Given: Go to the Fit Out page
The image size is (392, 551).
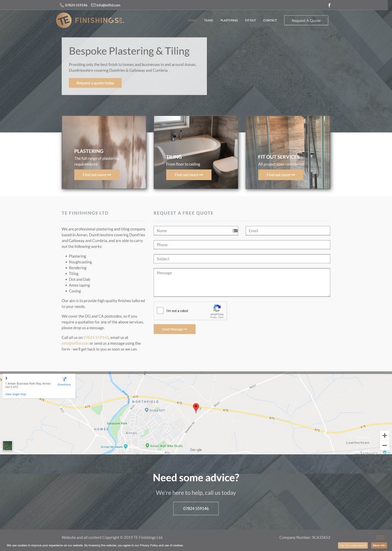Looking at the screenshot, I should coord(250,20).
